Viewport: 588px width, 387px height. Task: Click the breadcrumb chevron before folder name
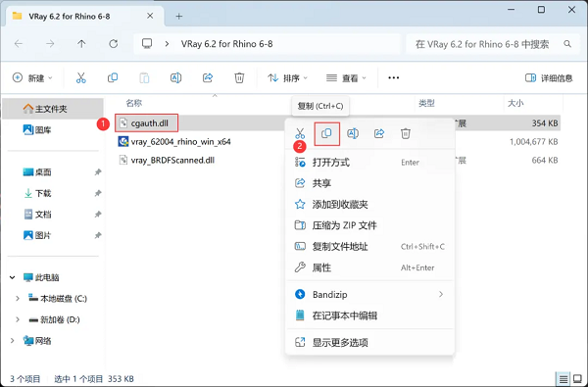[167, 44]
